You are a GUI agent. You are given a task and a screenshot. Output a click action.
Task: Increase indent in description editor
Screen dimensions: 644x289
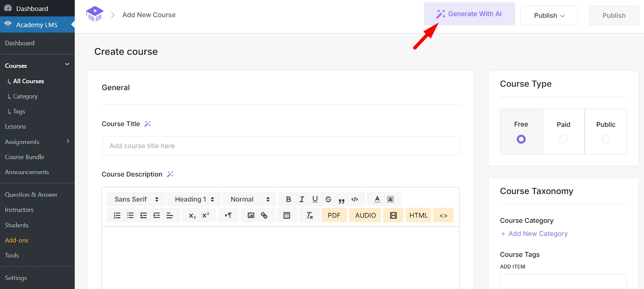157,215
